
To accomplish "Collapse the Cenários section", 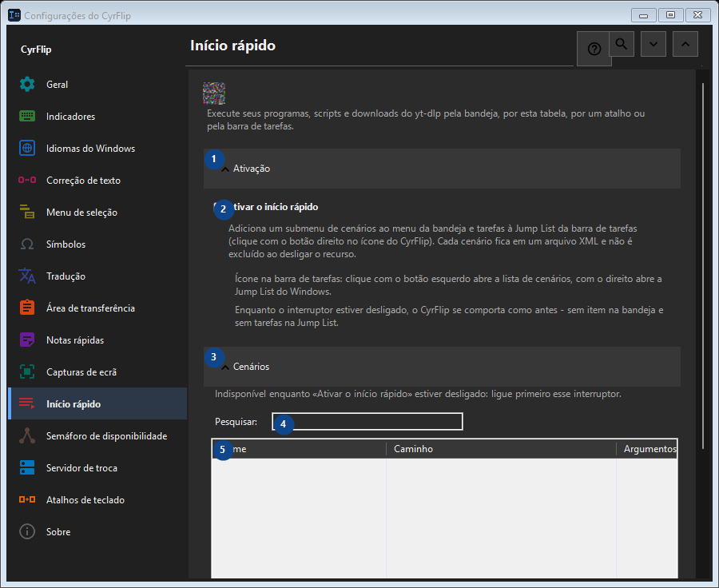I will [442, 367].
